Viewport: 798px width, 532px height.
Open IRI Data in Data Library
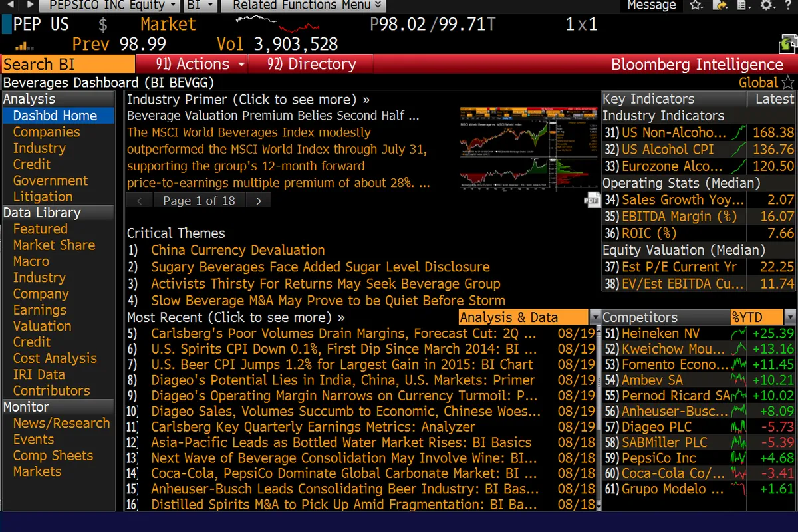pyautogui.click(x=39, y=374)
